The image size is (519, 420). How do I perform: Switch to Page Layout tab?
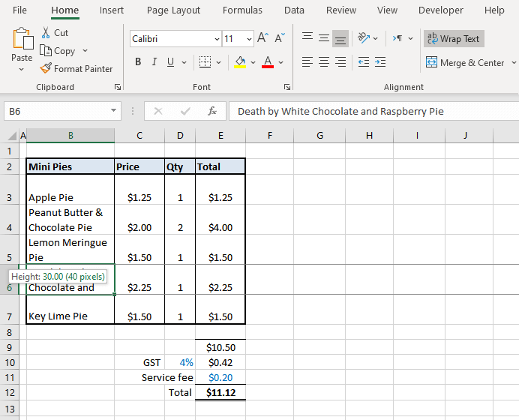click(x=173, y=10)
